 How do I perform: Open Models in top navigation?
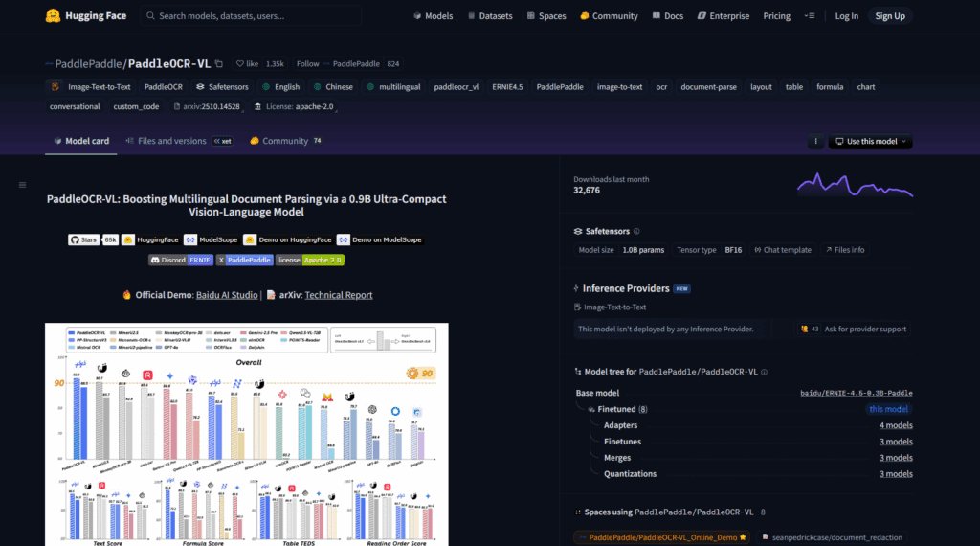[x=434, y=16]
